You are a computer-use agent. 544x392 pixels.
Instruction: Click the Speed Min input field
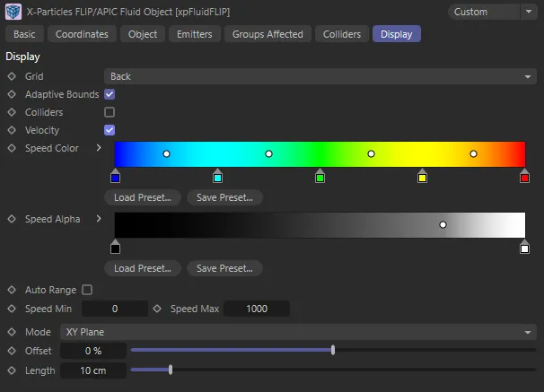pyautogui.click(x=115, y=309)
